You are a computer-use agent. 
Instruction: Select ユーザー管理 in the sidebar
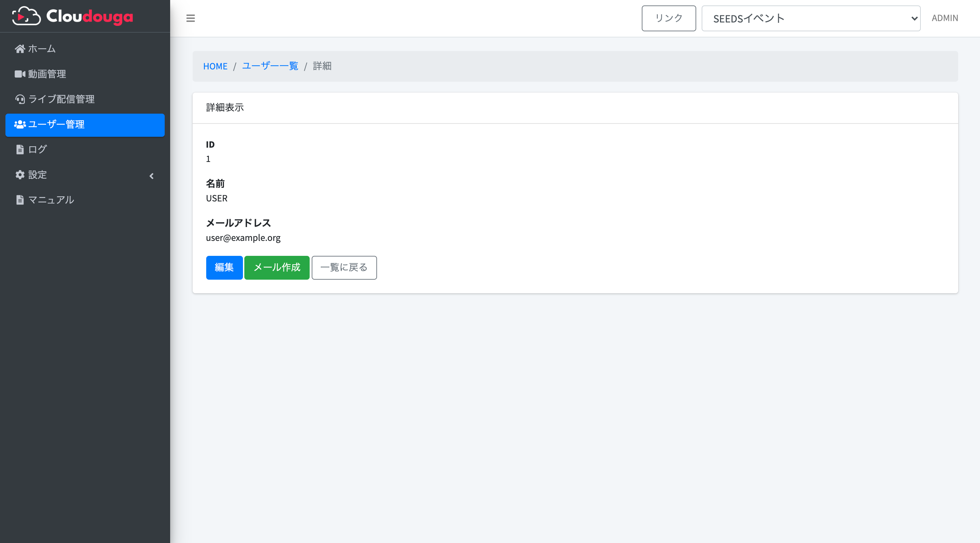(85, 125)
